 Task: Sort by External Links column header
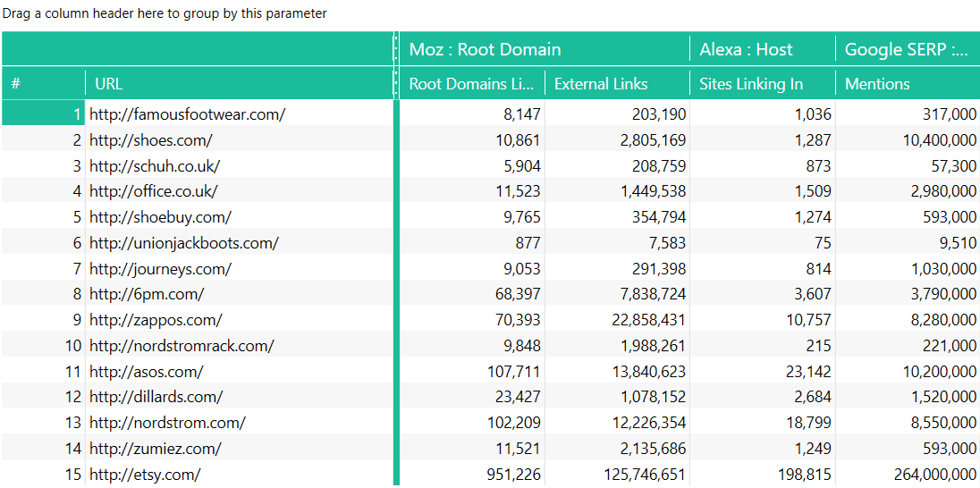point(617,84)
